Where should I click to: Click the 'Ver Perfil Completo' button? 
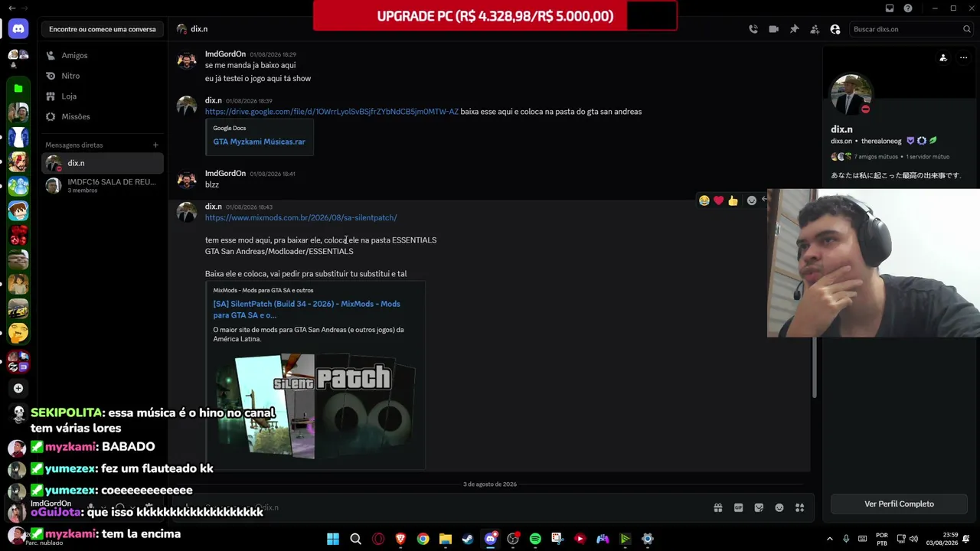899,504
